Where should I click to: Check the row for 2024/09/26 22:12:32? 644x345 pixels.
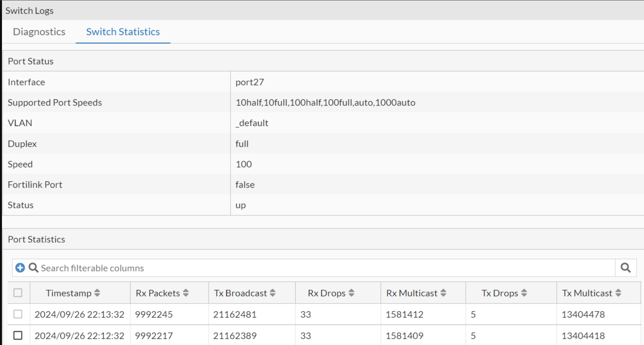click(18, 336)
